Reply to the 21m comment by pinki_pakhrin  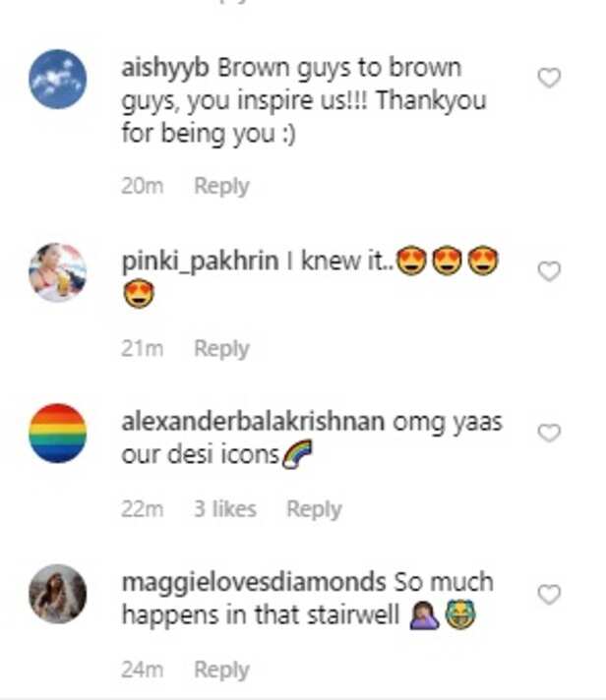click(221, 349)
